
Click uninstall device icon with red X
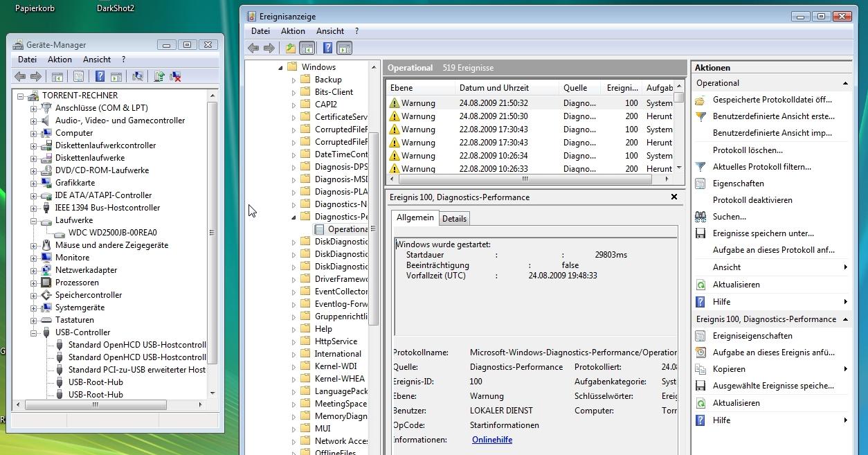tap(176, 77)
